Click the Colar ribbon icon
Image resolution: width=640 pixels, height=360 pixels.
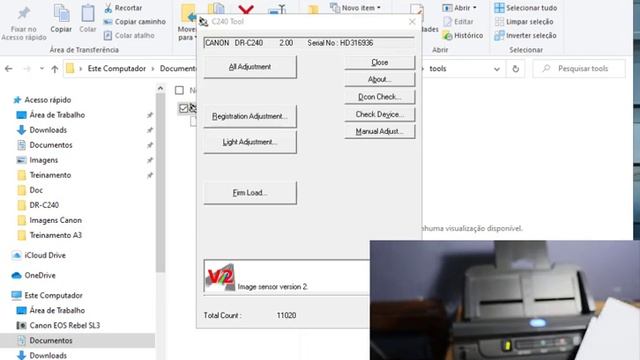point(87,14)
